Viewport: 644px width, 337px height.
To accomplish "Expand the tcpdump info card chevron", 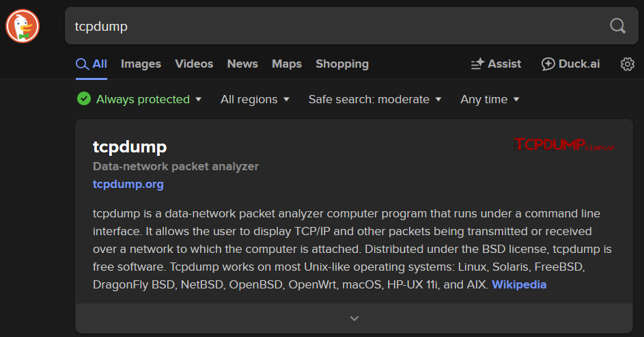I will pyautogui.click(x=354, y=319).
